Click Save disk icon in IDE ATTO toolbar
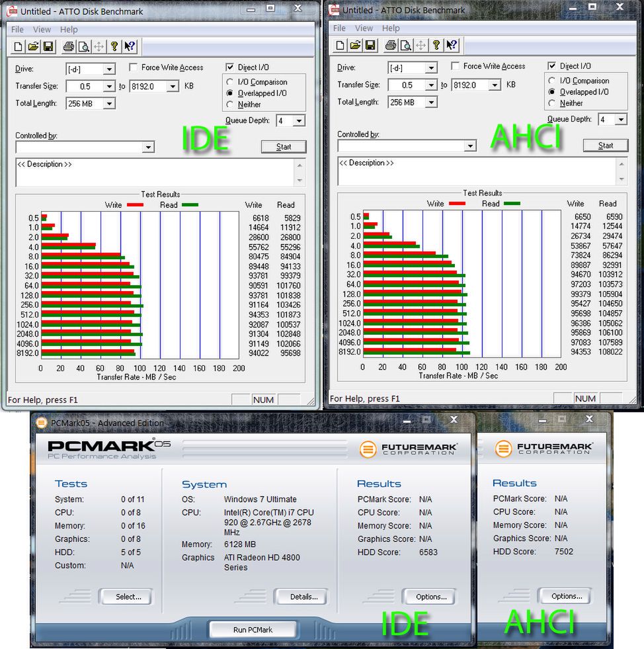The height and width of the screenshot is (649, 644). 48,46
